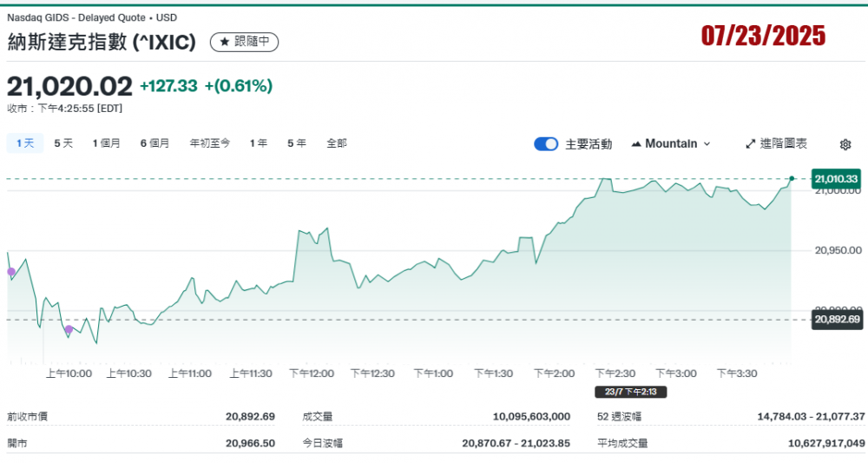This screenshot has width=868, height=463.
Task: Show the 6個月 time range
Action: pyautogui.click(x=155, y=143)
